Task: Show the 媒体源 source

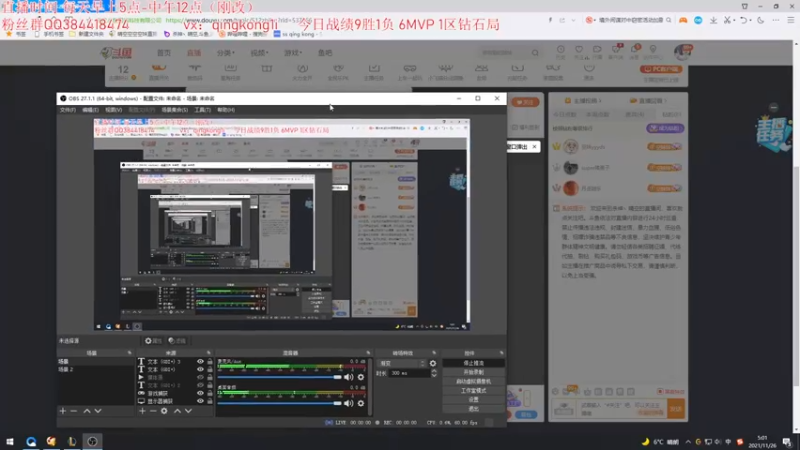Action: pos(200,378)
